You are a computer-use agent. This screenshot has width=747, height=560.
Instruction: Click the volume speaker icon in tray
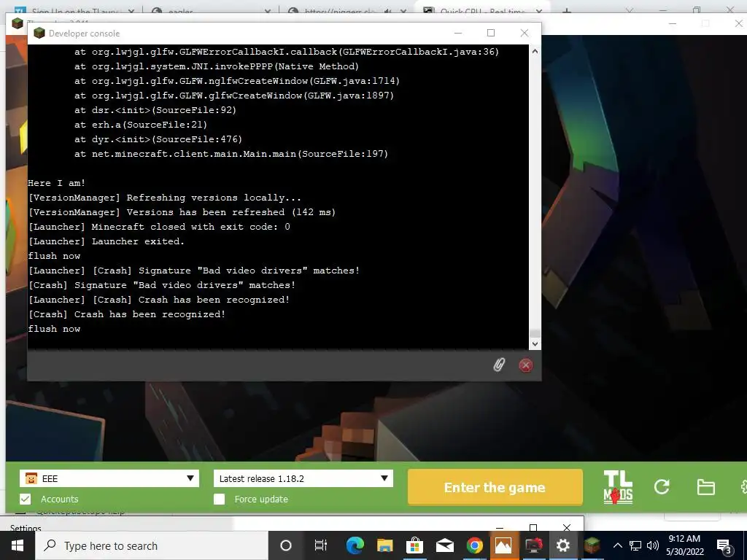[653, 545]
